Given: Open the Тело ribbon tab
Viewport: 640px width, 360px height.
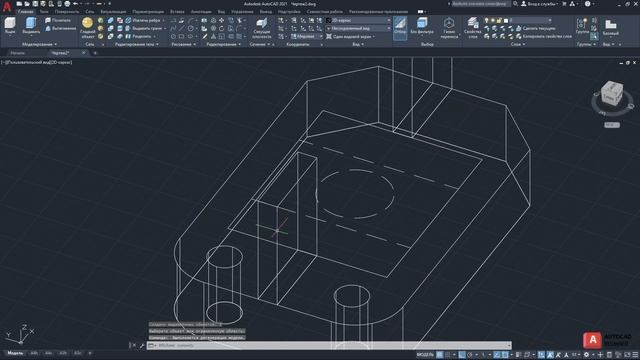Looking at the screenshot, I should click(x=44, y=11).
